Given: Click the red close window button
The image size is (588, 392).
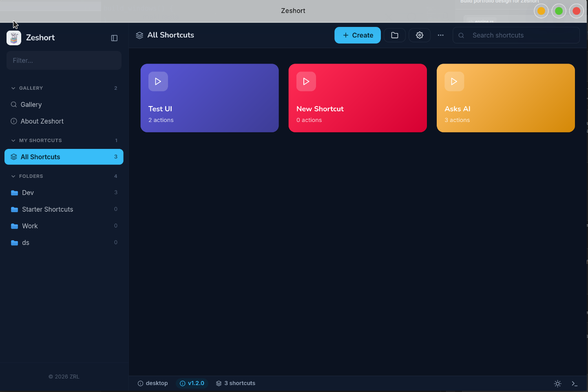Looking at the screenshot, I should coord(577,11).
